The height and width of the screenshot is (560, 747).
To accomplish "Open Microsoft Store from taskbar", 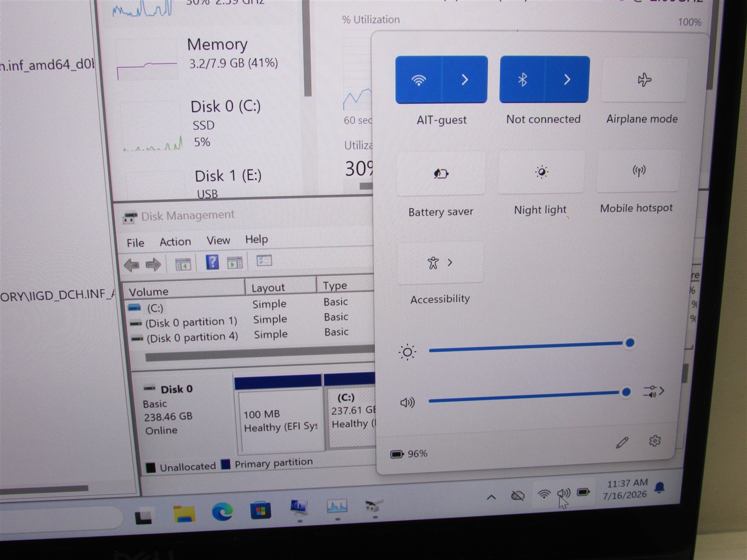I will 261,510.
